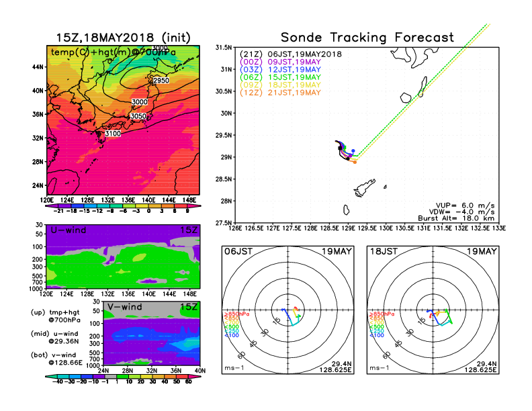Select the "(21Z) 06JST,19MAY2018" legend entry
Viewport: 532px width, 411px height.
click(x=291, y=54)
